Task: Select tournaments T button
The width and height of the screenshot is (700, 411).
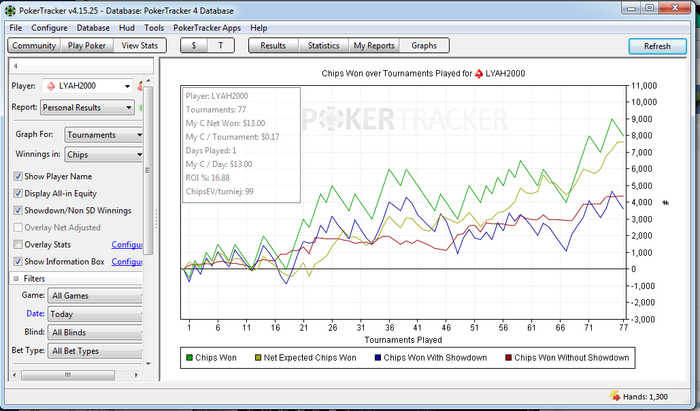Action: (x=221, y=46)
